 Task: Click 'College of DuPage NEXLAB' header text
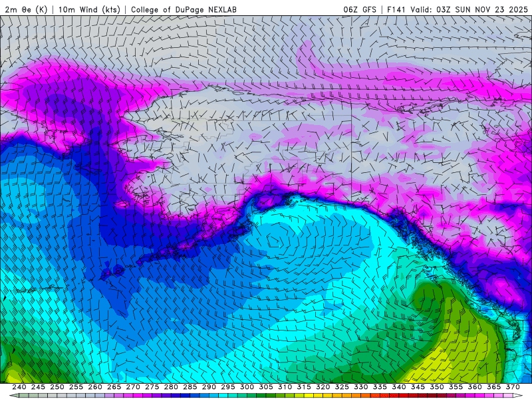(x=184, y=9)
